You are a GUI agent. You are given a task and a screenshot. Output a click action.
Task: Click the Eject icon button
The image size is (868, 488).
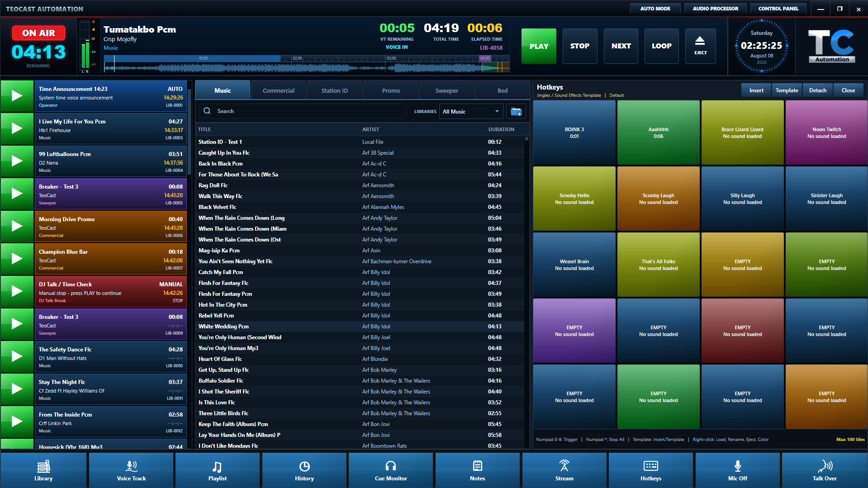700,46
